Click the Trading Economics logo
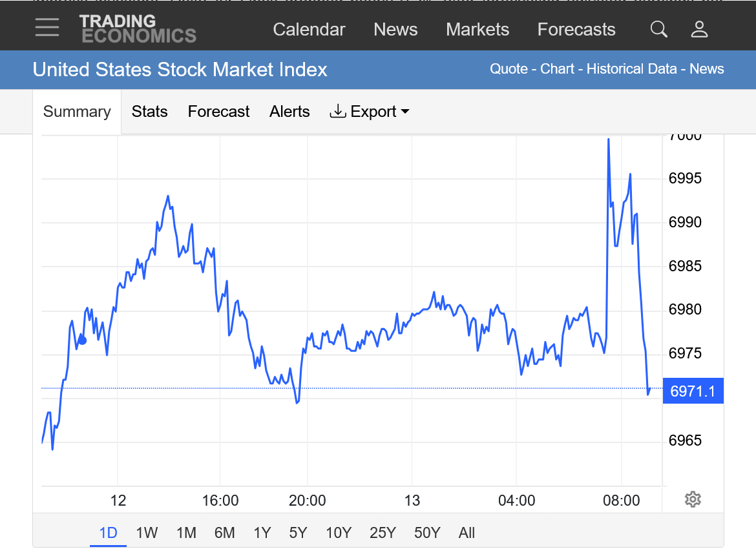Viewport: 756px width, 558px height. [x=138, y=29]
